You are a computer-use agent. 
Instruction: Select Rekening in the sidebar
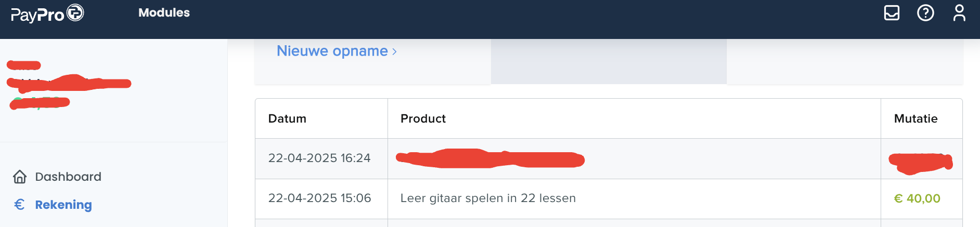[x=63, y=205]
